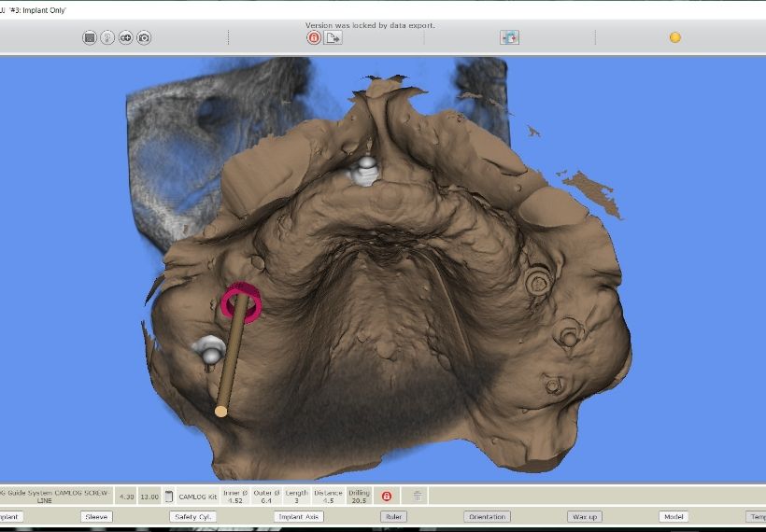
Task: Click the blue transfer icon in toolbar
Action: [x=509, y=37]
